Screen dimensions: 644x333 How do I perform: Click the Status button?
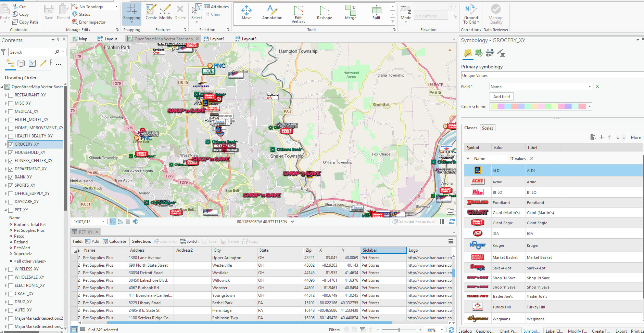tap(81, 14)
